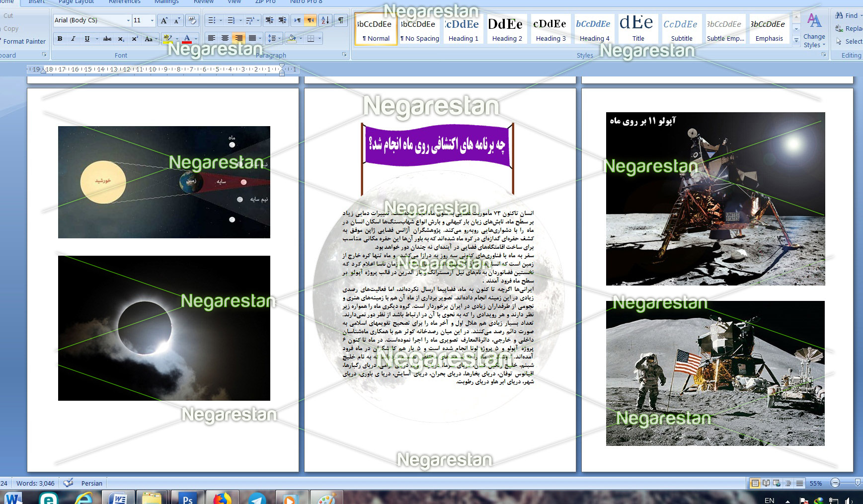Image resolution: width=863 pixels, height=504 pixels.
Task: Switch to Web Layout view
Action: [x=777, y=483]
